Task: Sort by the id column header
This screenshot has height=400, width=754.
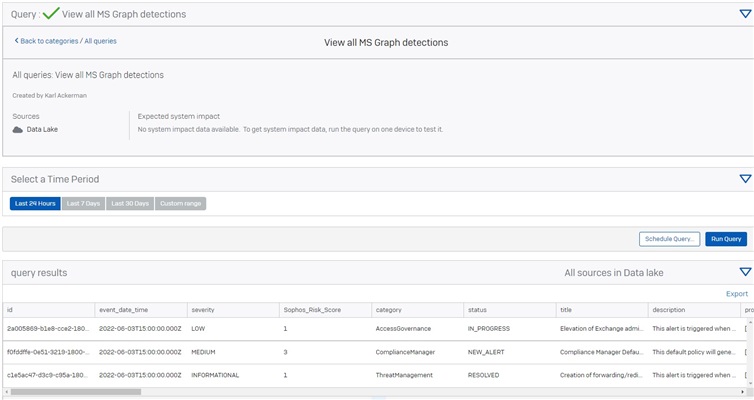Action: [x=49, y=310]
